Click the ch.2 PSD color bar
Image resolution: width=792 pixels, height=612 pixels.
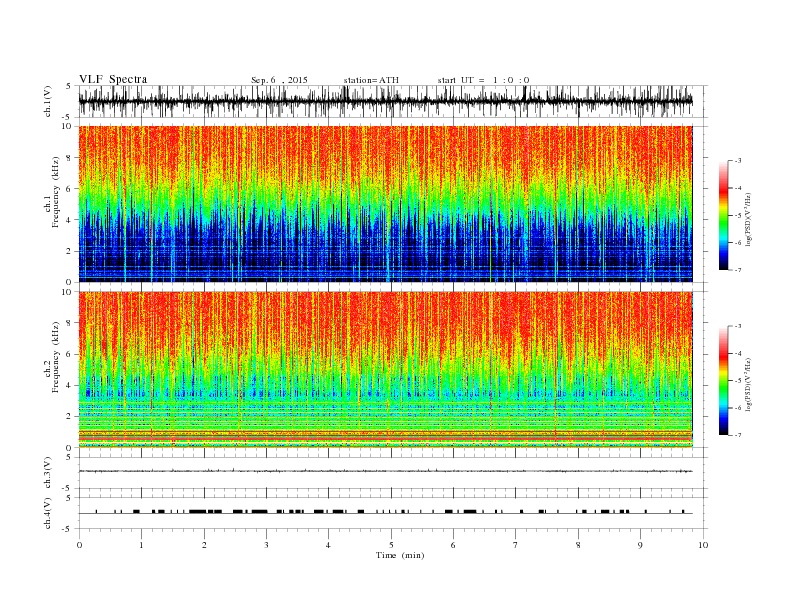point(724,381)
